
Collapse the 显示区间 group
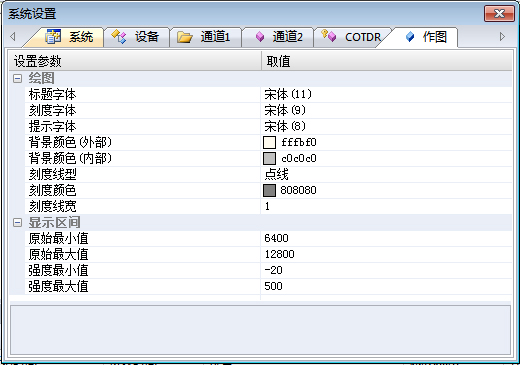click(17, 223)
